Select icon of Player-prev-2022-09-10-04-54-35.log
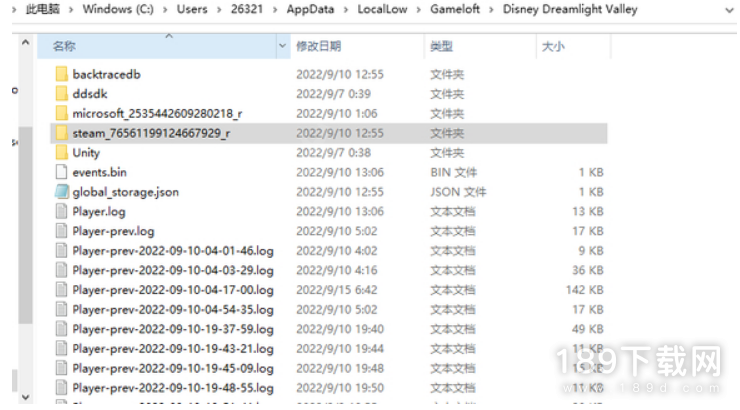 click(x=61, y=309)
